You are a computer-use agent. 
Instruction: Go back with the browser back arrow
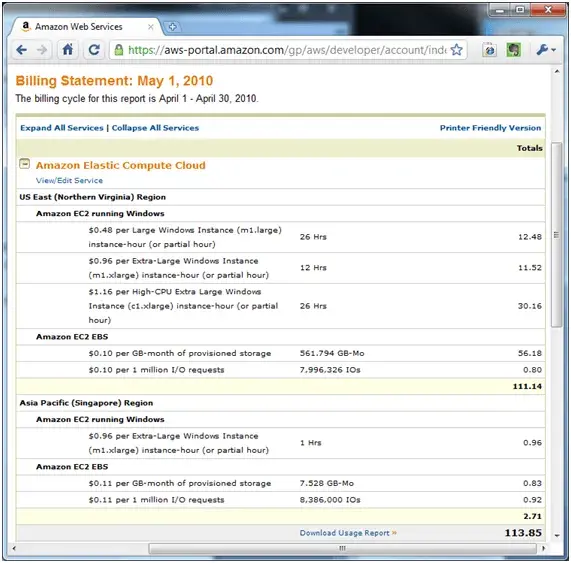pyautogui.click(x=22, y=50)
